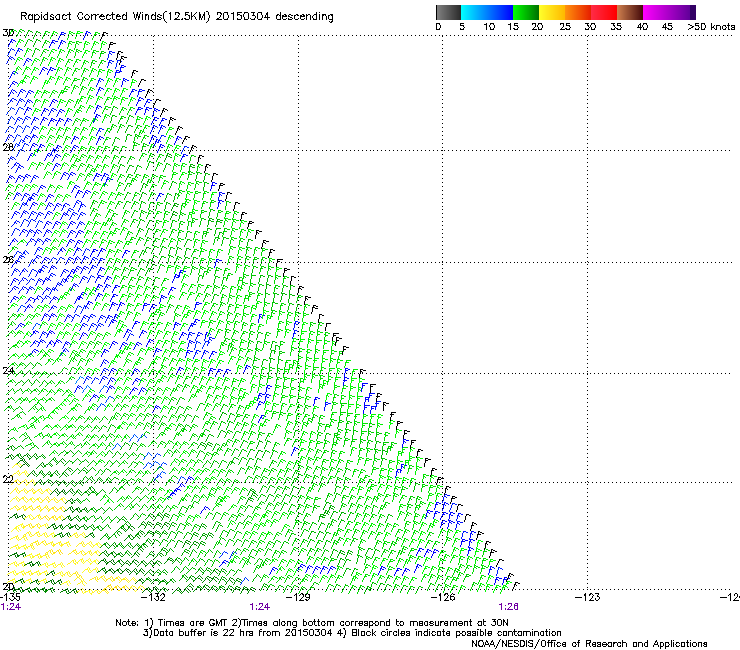The width and height of the screenshot is (740, 650).
Task: Click the '45' label under the color bar
Action: (667, 27)
